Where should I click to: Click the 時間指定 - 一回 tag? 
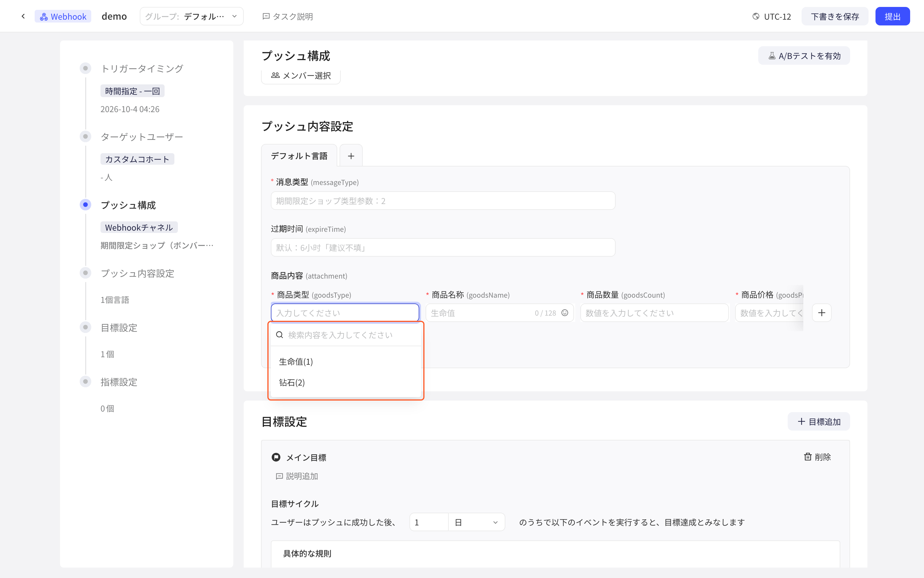click(x=133, y=91)
